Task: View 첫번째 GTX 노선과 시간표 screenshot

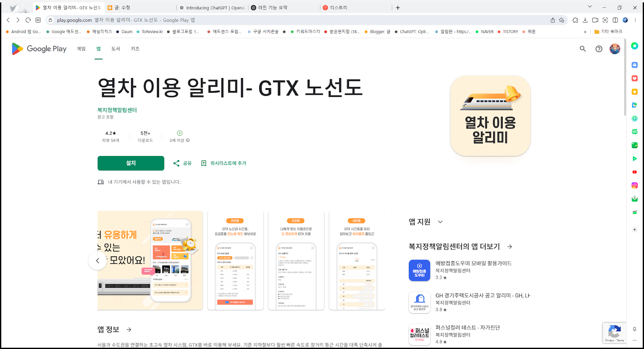Action: coord(235,260)
